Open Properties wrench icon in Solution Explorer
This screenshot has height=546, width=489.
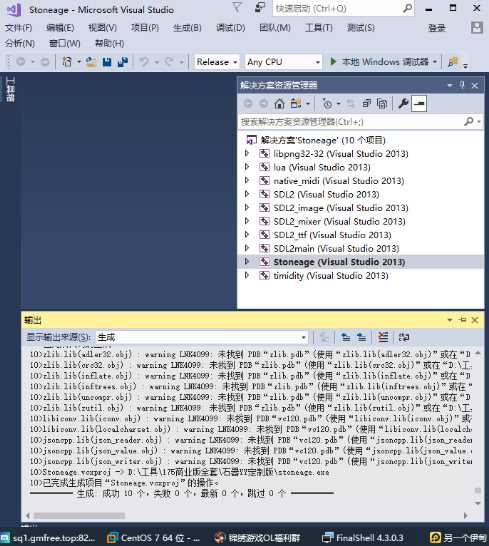click(403, 103)
